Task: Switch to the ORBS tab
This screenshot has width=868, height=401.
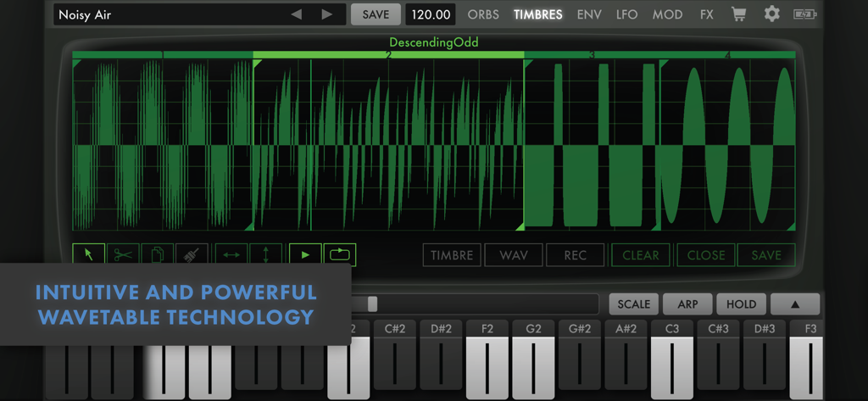Action: (x=483, y=14)
